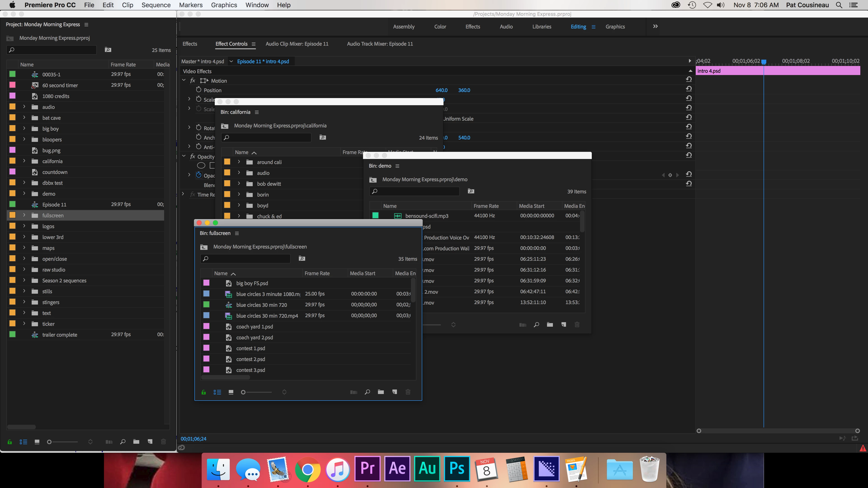This screenshot has width=868, height=488.
Task: Select ellipse mask tool under Opacity
Action: coord(201,165)
